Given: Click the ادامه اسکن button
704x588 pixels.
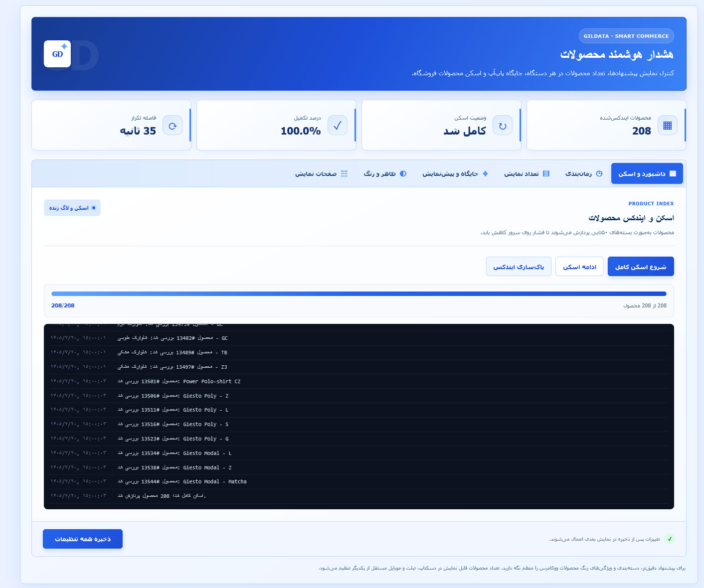Looking at the screenshot, I should click(579, 267).
